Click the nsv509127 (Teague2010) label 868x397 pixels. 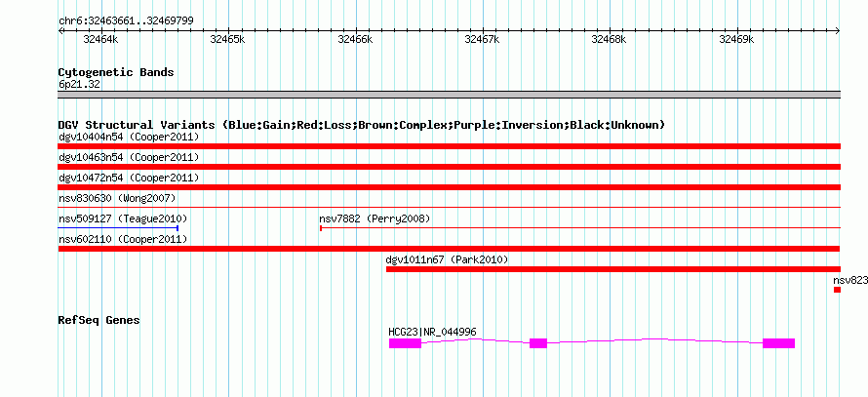[123, 218]
